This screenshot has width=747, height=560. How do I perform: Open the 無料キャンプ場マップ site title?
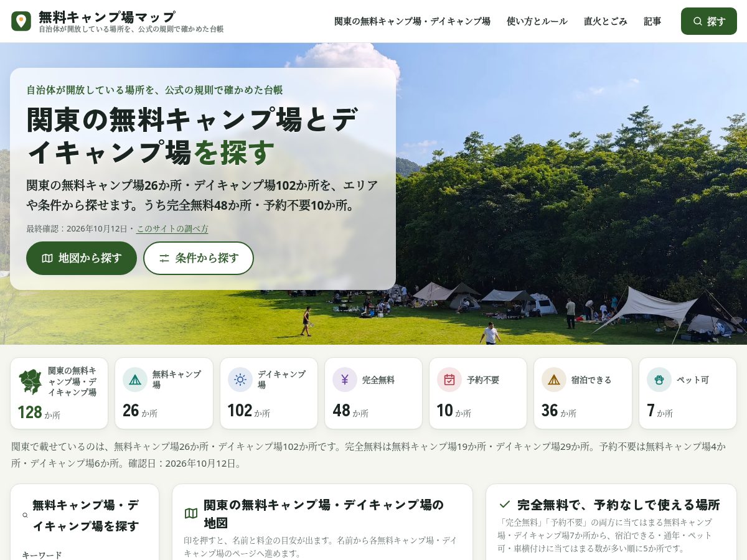(x=107, y=17)
